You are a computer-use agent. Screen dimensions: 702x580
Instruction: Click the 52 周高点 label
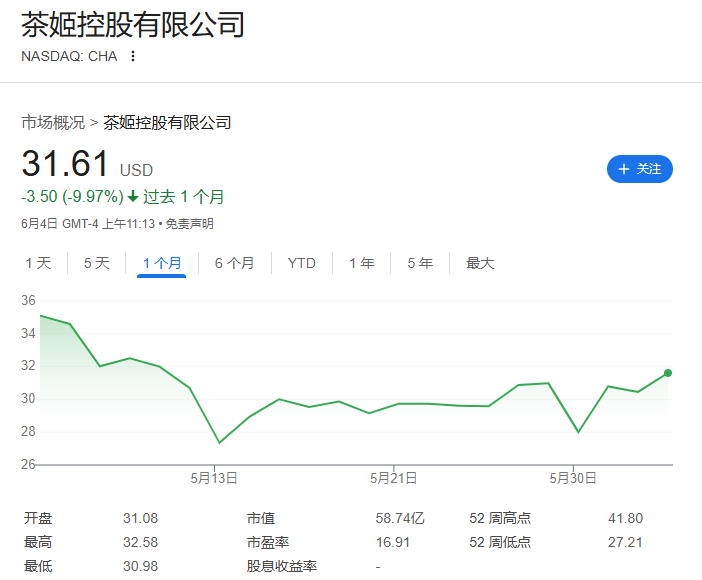tap(500, 518)
